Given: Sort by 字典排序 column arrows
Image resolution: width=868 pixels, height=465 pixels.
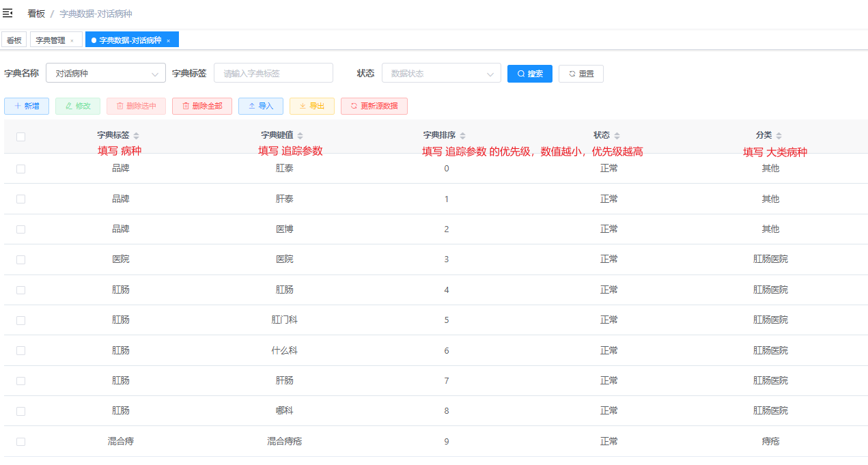Looking at the screenshot, I should 462,135.
